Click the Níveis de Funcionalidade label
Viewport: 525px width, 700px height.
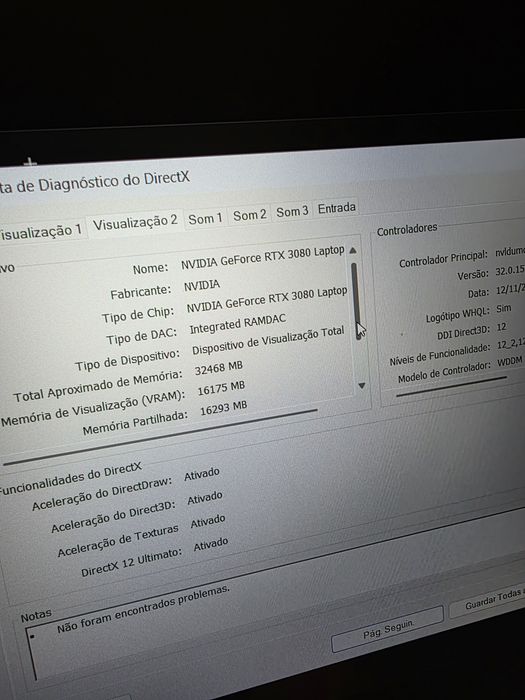point(440,354)
